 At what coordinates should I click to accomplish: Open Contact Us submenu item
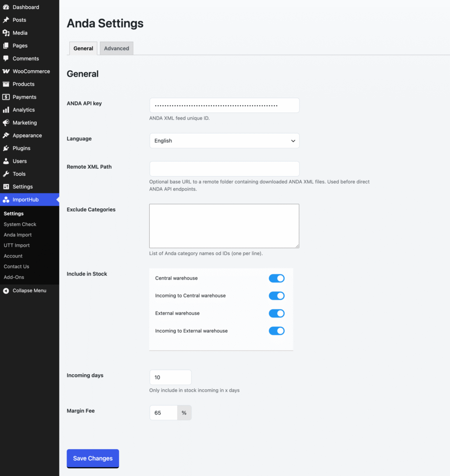coord(16,266)
